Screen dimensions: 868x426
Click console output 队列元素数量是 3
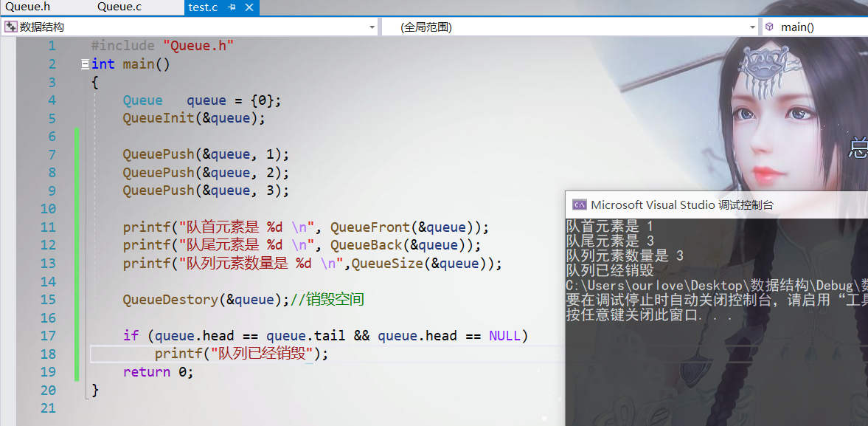pyautogui.click(x=625, y=256)
